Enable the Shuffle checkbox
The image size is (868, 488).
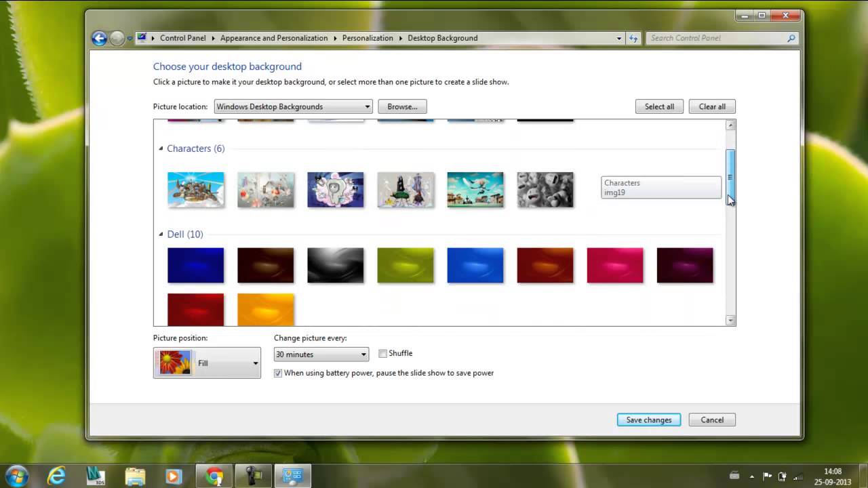[x=383, y=353]
